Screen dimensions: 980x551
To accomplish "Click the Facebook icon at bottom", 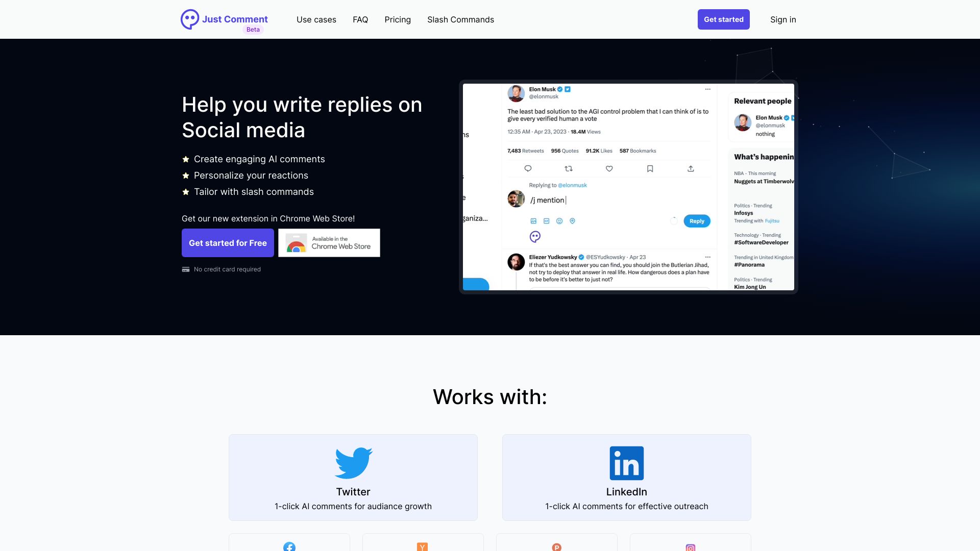I will pyautogui.click(x=289, y=546).
